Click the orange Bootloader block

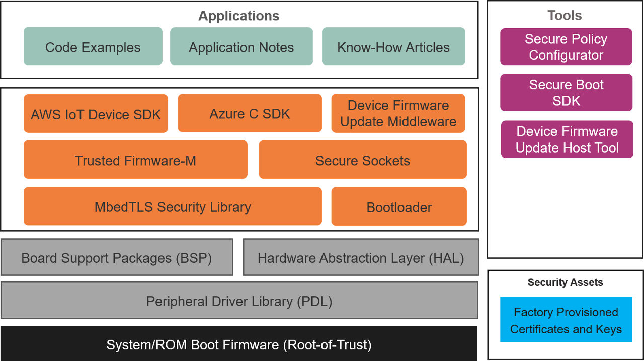pyautogui.click(x=399, y=207)
